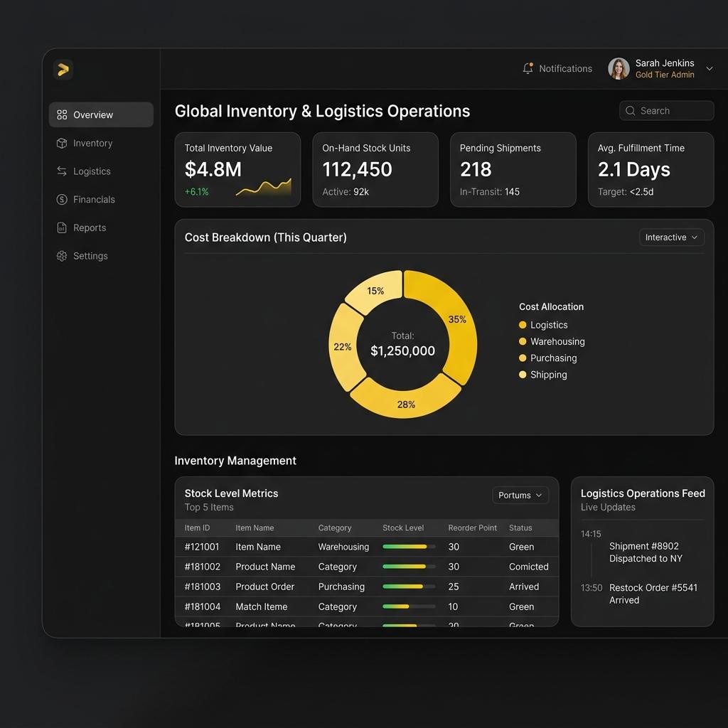Open the Portums dropdown
Image resolution: width=728 pixels, height=728 pixels.
(x=520, y=496)
